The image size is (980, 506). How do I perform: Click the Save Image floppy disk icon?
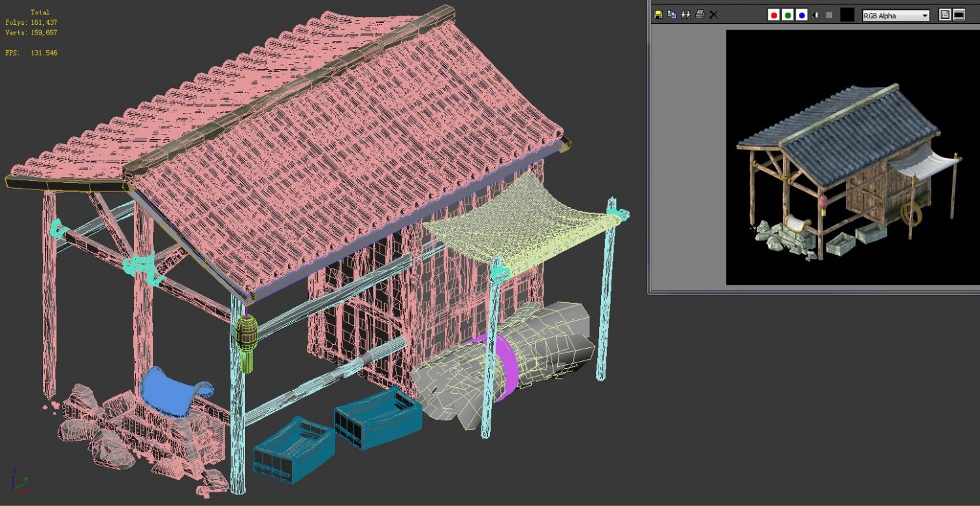click(x=658, y=14)
